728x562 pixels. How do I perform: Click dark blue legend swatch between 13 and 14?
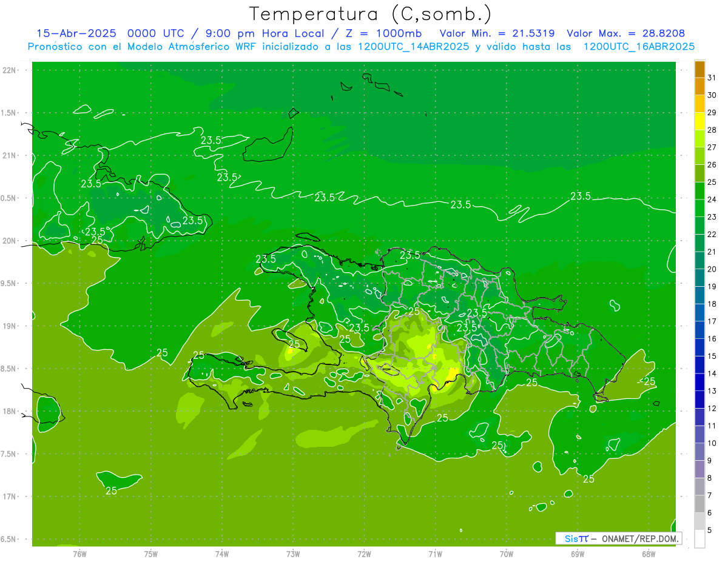(x=700, y=383)
